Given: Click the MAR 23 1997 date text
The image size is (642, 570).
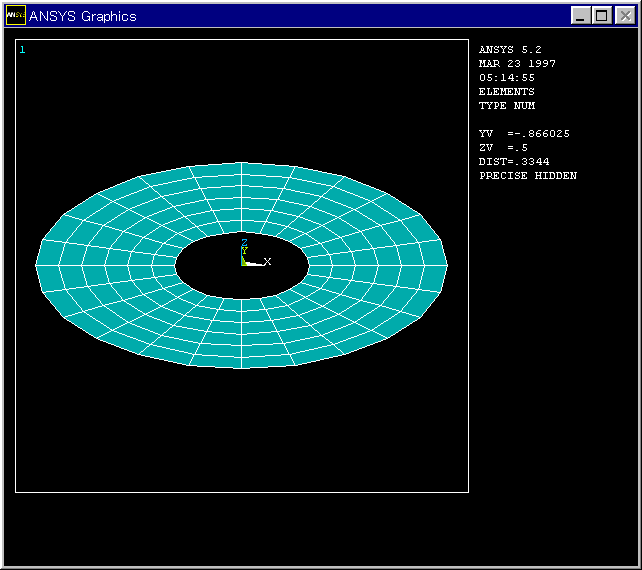Looking at the screenshot, I should tap(517, 64).
